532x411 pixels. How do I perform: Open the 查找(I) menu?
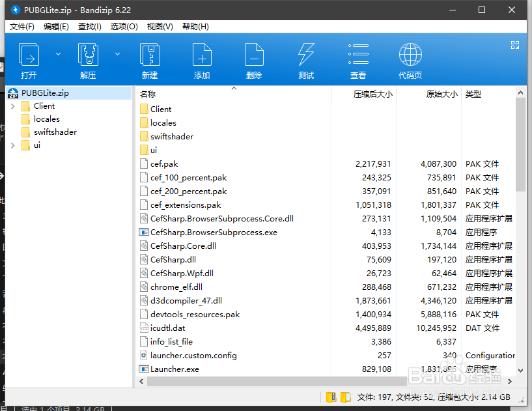(90, 27)
